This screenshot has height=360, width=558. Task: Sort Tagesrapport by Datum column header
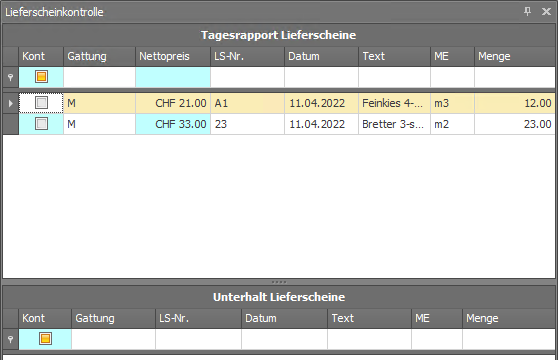(x=321, y=56)
